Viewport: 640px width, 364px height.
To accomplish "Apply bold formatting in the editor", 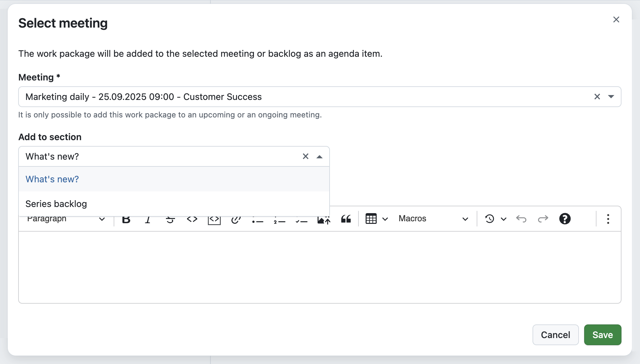I will tap(126, 219).
